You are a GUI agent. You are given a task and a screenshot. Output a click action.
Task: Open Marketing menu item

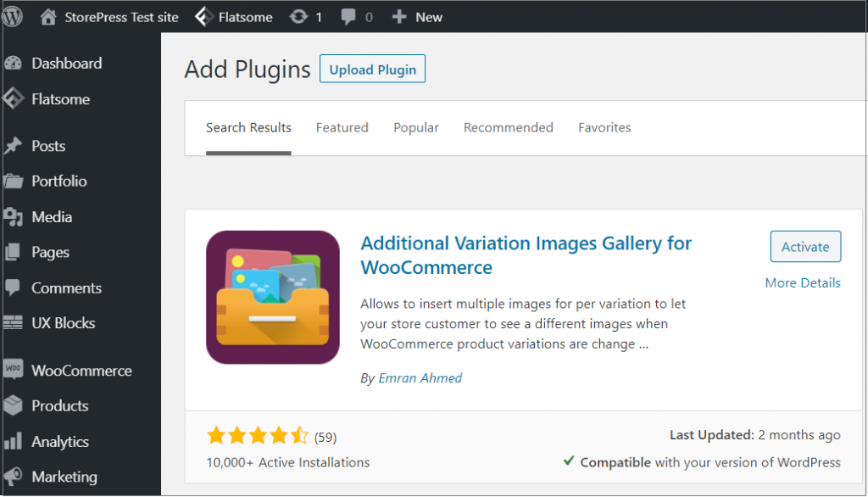pos(64,477)
